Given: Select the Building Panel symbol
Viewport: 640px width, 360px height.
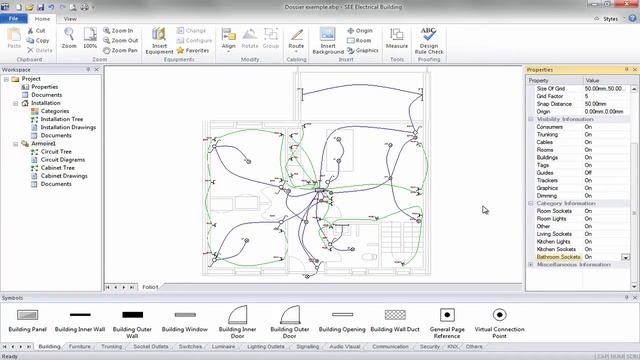Looking at the screenshot, I should (x=28, y=321).
